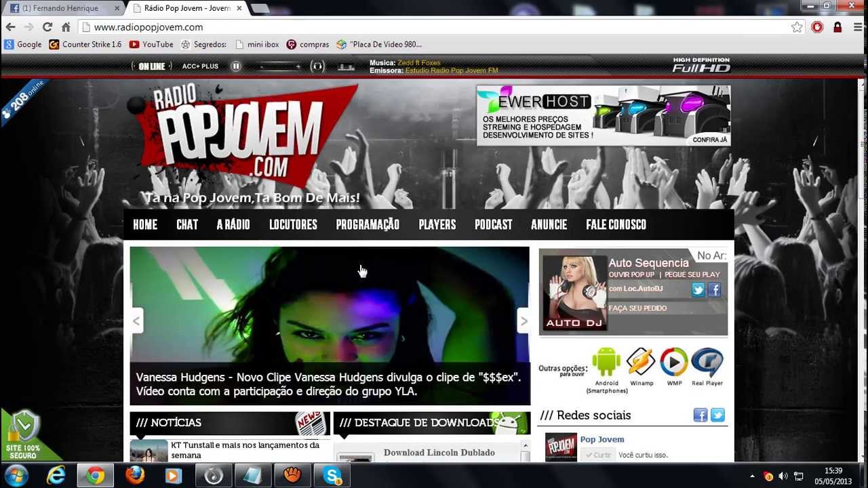The image size is (868, 488).
Task: Click the headphones icon in the player bar
Action: (317, 66)
